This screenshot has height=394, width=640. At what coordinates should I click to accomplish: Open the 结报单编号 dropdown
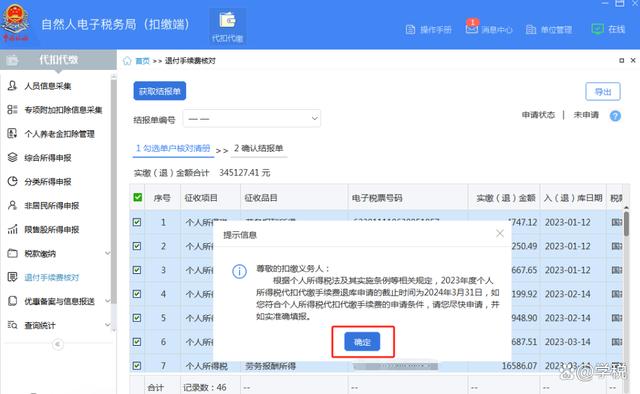pos(252,119)
